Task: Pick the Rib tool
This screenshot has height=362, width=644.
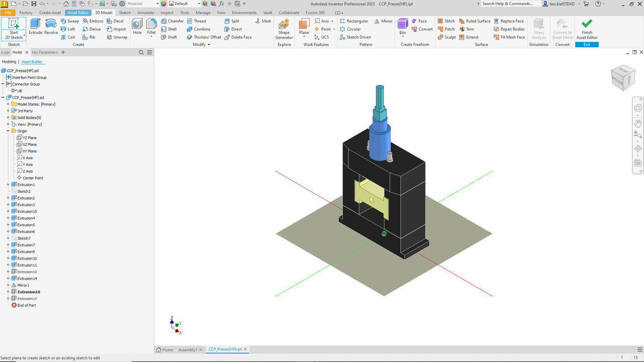Action: pyautogui.click(x=89, y=37)
